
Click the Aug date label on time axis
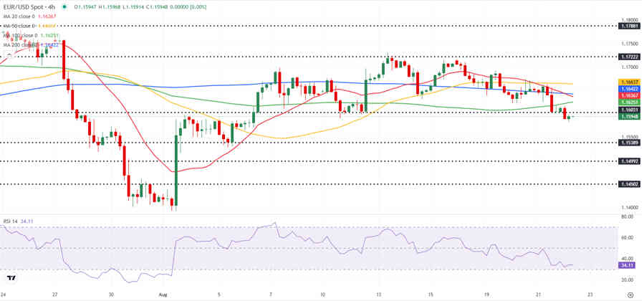click(161, 295)
